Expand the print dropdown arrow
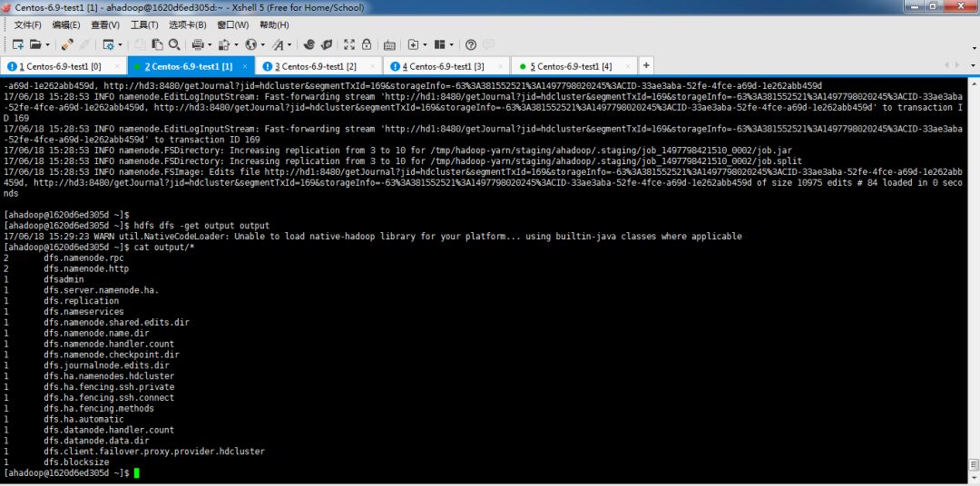980x486 pixels. [x=210, y=45]
